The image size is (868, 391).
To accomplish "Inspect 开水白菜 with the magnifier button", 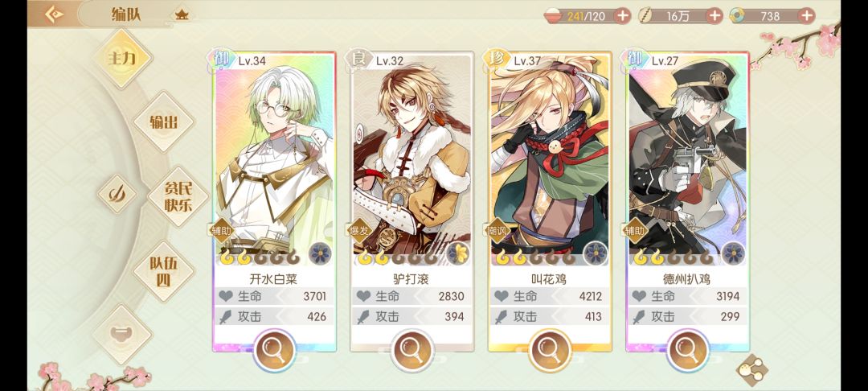I will [x=275, y=351].
